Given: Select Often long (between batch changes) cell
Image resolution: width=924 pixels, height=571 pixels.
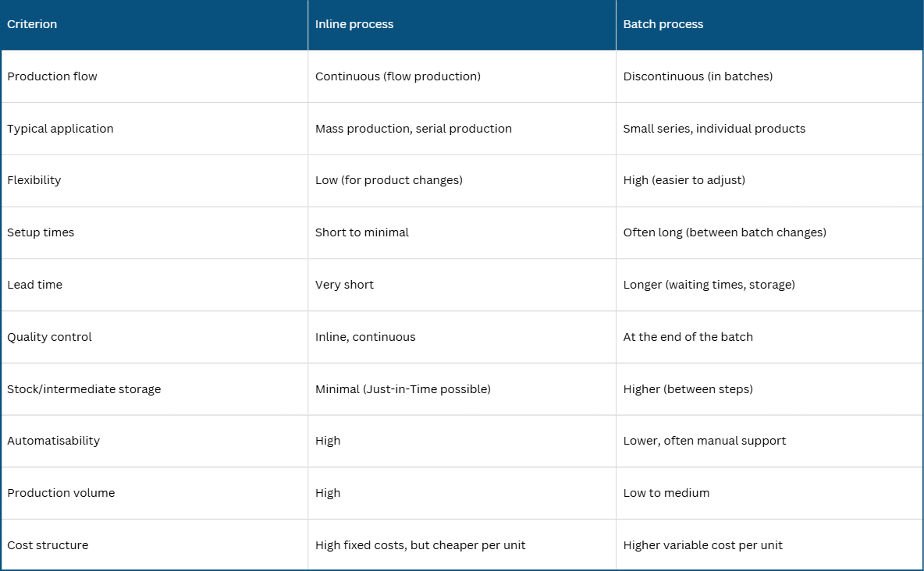Looking at the screenshot, I should pos(769,232).
